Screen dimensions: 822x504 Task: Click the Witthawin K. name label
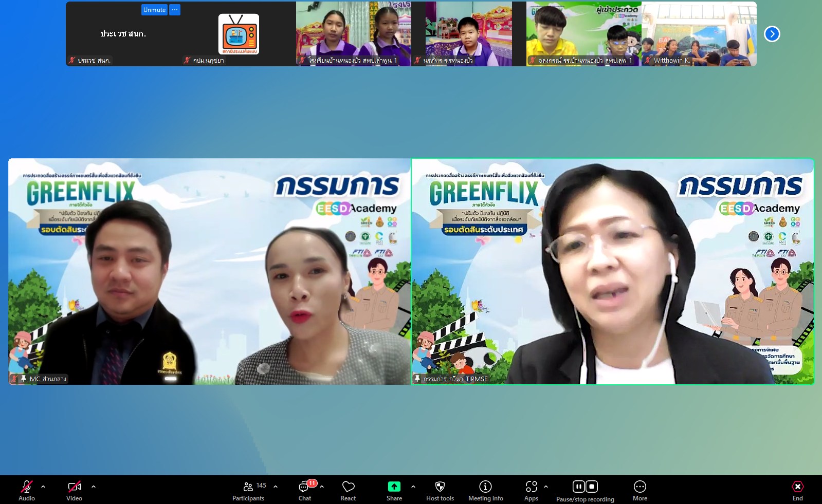[x=672, y=60]
